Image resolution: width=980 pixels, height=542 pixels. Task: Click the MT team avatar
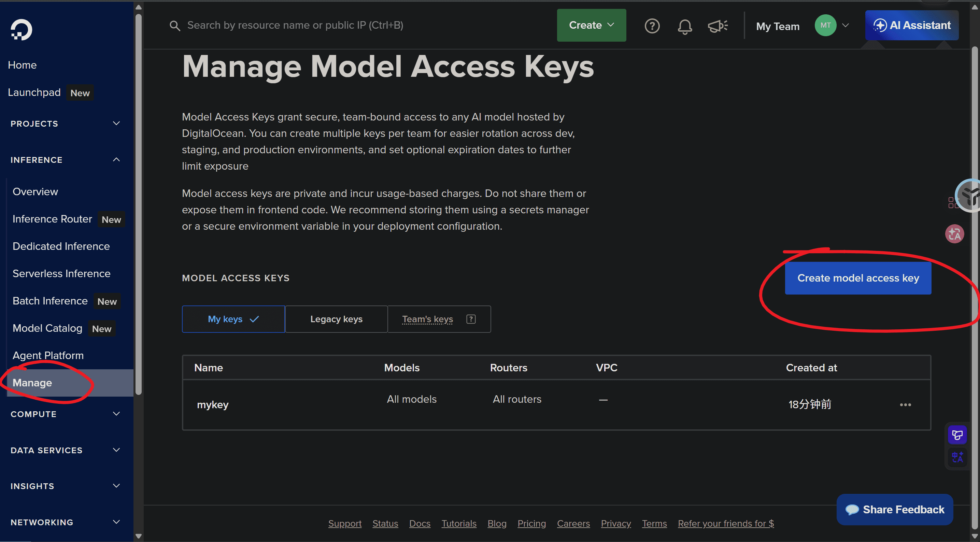point(825,26)
